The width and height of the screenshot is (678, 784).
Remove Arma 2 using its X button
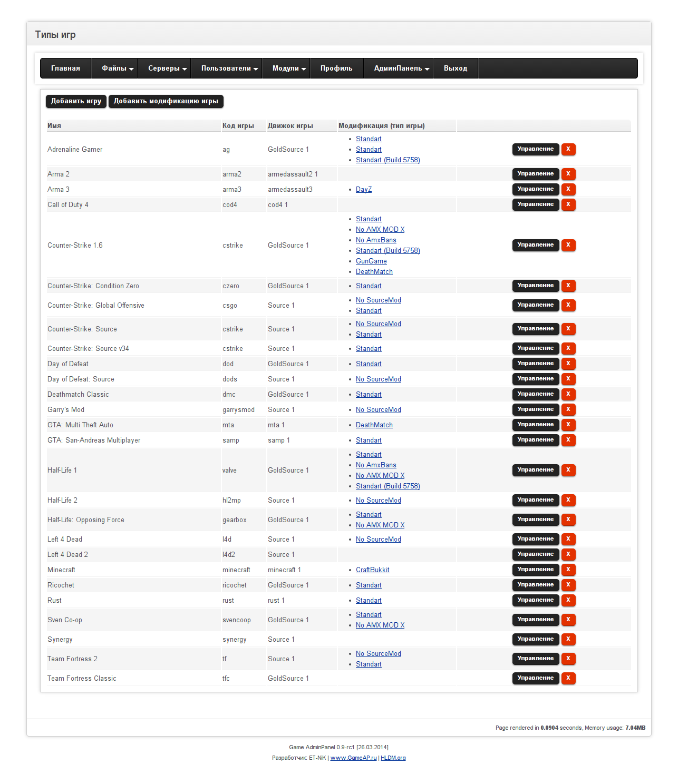tap(568, 174)
